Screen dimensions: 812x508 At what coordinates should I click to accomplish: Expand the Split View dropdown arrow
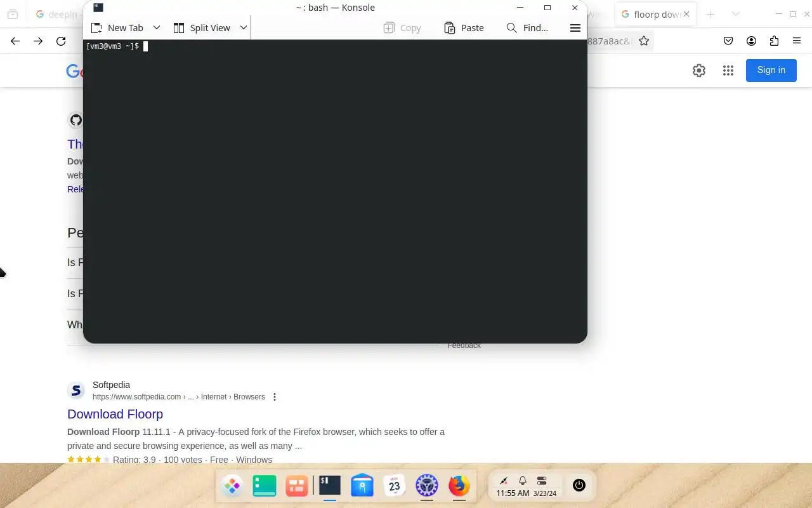243,28
